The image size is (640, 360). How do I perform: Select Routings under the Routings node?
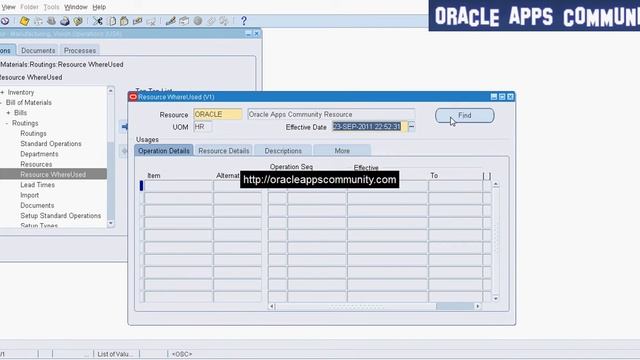click(x=33, y=133)
